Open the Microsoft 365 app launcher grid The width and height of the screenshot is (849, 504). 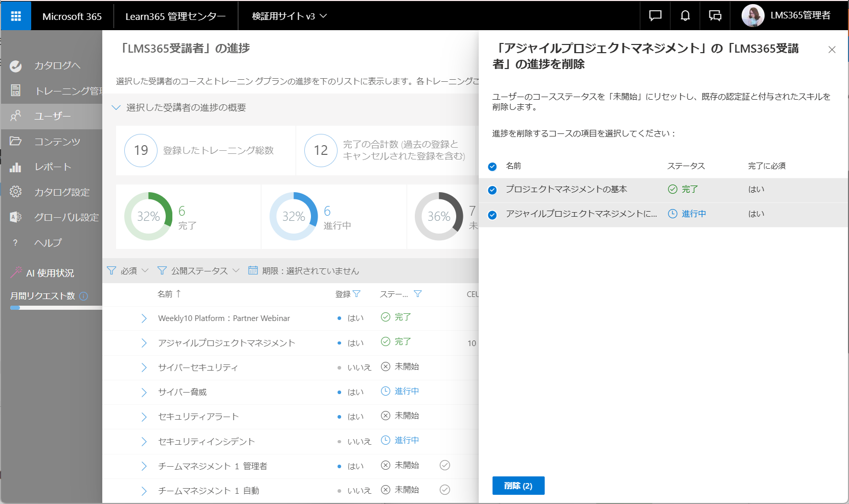pos(16,16)
